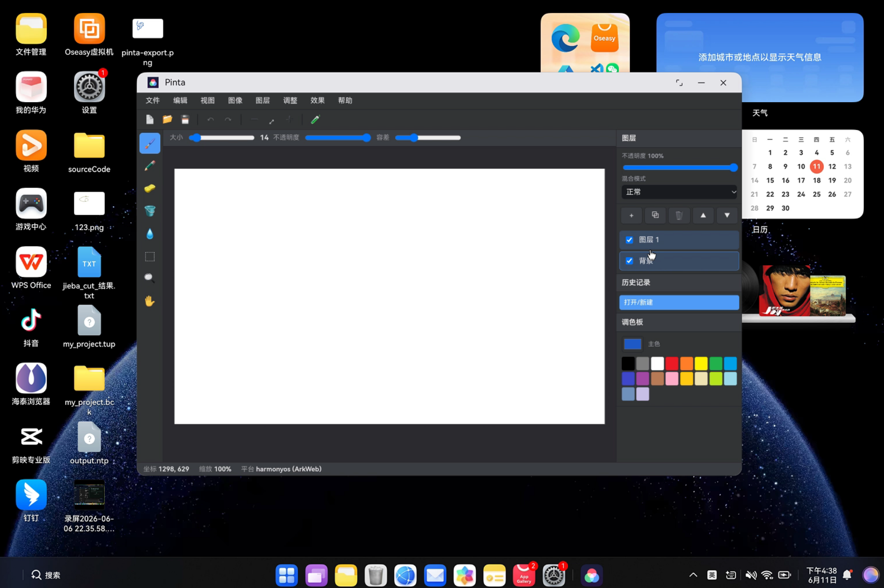
Task: Select the 打开/新建 history entry
Action: pos(679,302)
